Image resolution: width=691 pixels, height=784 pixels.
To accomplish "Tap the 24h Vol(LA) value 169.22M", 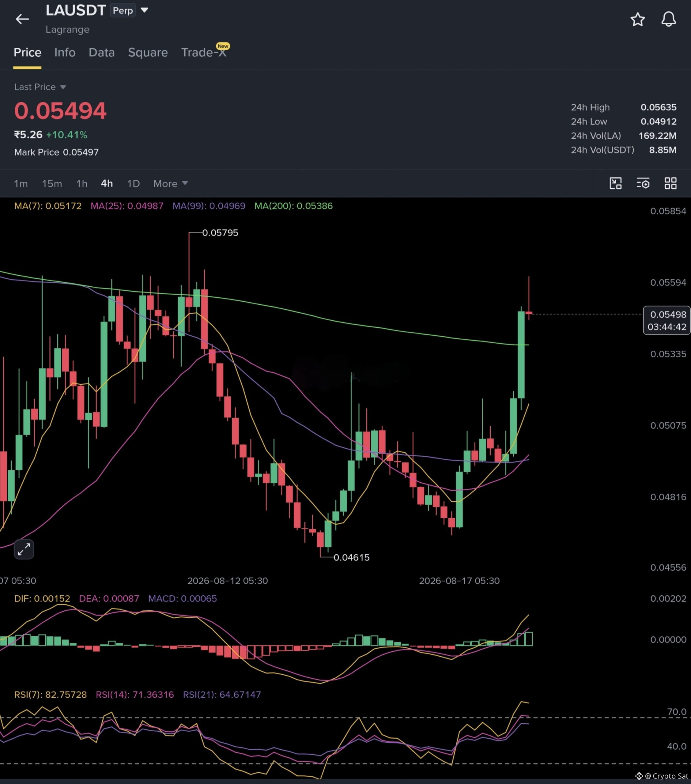I will click(658, 136).
